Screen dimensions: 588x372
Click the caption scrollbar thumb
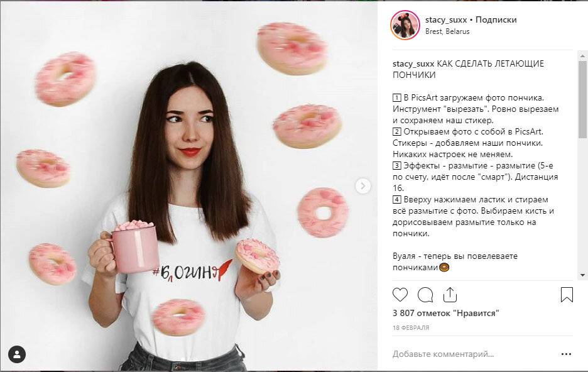tap(582, 99)
